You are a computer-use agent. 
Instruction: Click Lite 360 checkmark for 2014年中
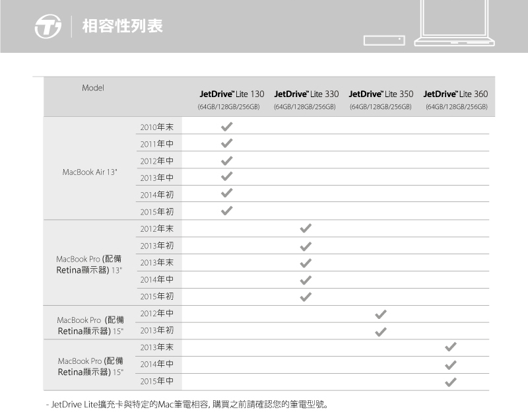click(451, 365)
